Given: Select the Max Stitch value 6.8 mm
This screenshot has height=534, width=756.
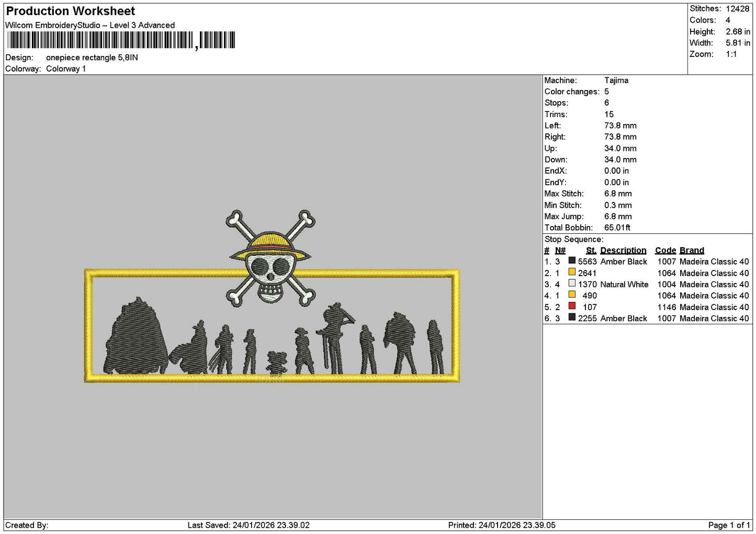Looking at the screenshot, I should click(x=618, y=194).
